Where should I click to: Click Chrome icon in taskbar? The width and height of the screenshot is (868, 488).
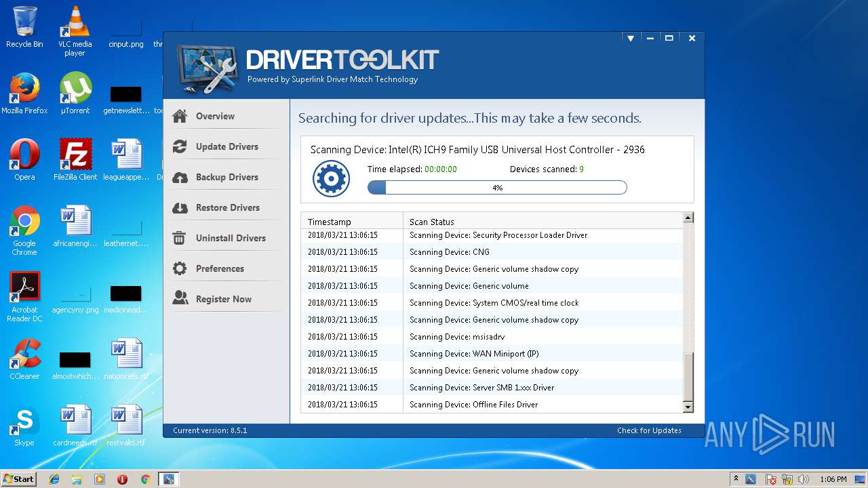pos(145,479)
